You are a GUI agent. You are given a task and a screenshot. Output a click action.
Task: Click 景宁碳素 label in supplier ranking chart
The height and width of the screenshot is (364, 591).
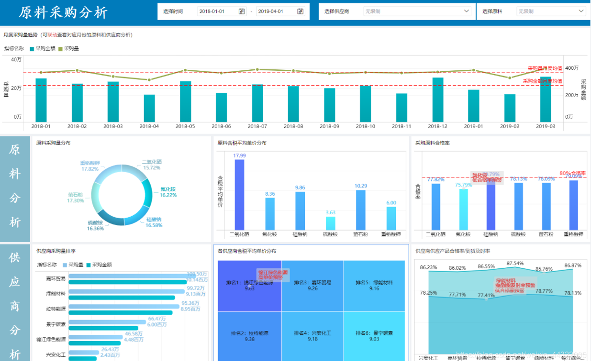(56, 324)
